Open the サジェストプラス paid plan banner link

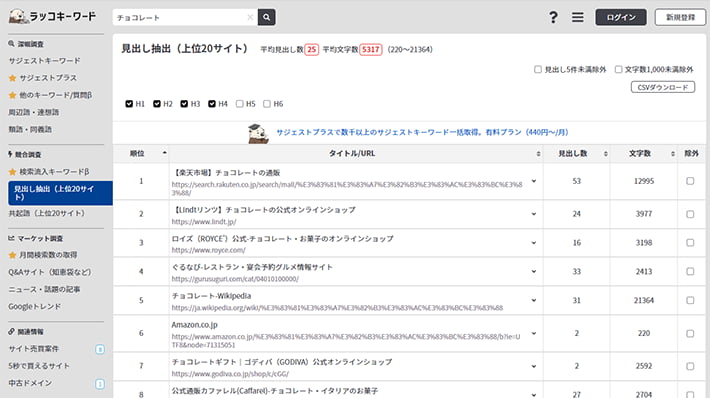click(422, 132)
